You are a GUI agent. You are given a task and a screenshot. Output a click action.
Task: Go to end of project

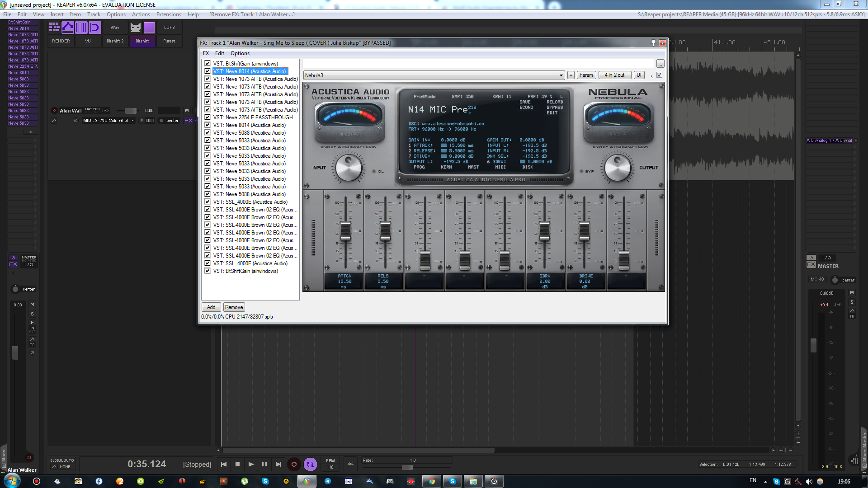pos(278,464)
